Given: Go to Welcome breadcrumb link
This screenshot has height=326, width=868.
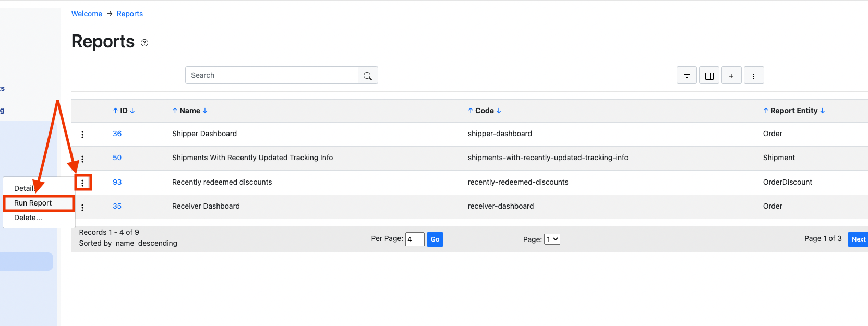Looking at the screenshot, I should pyautogui.click(x=87, y=14).
